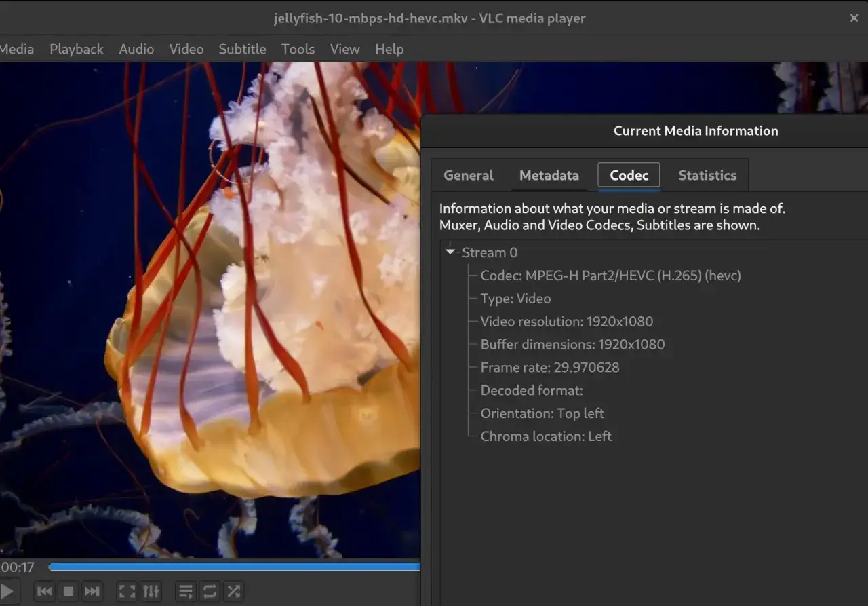Open the Audio menu
Image resolution: width=868 pixels, height=606 pixels.
click(x=136, y=49)
